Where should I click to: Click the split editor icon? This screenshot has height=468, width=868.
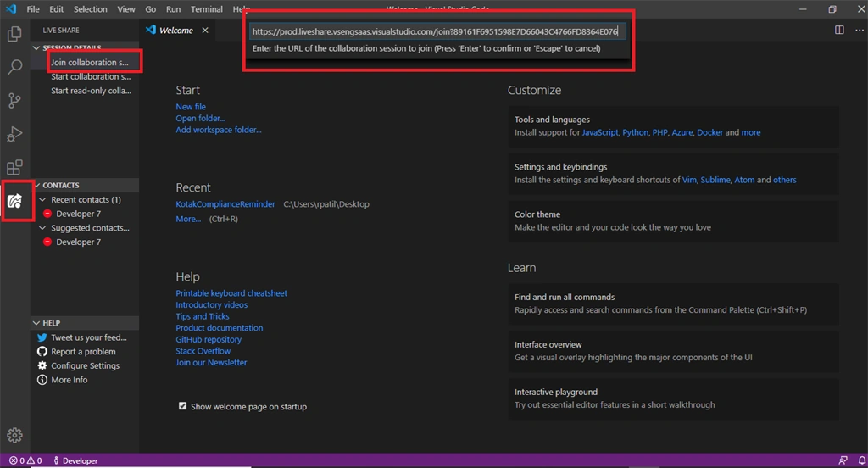(839, 30)
